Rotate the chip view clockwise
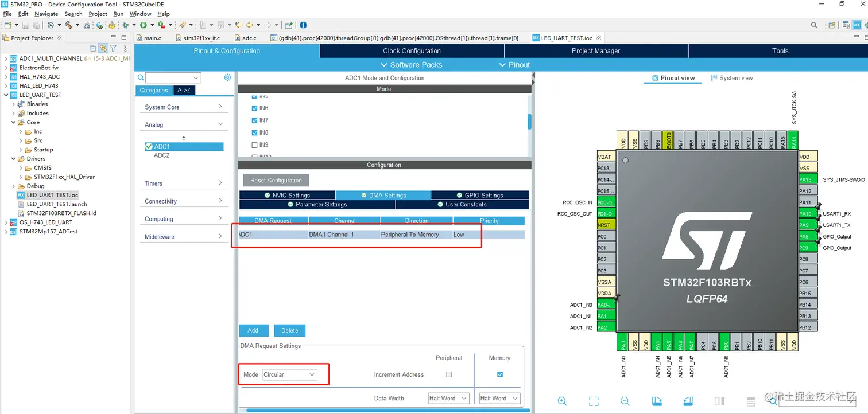868x414 pixels. 657,401
